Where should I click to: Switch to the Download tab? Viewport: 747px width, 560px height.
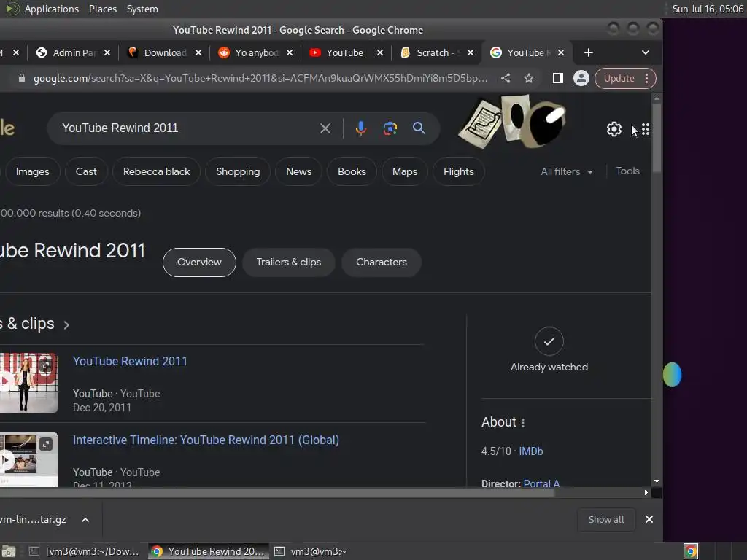164,52
